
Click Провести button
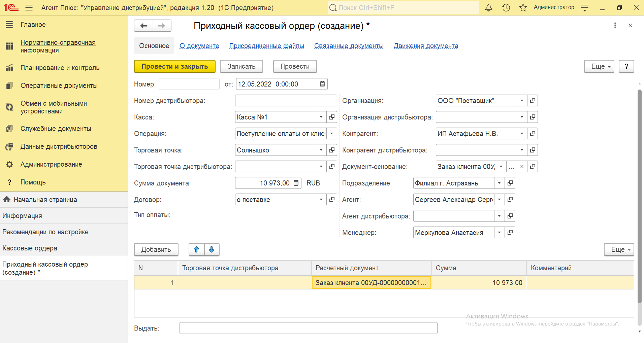[295, 66]
